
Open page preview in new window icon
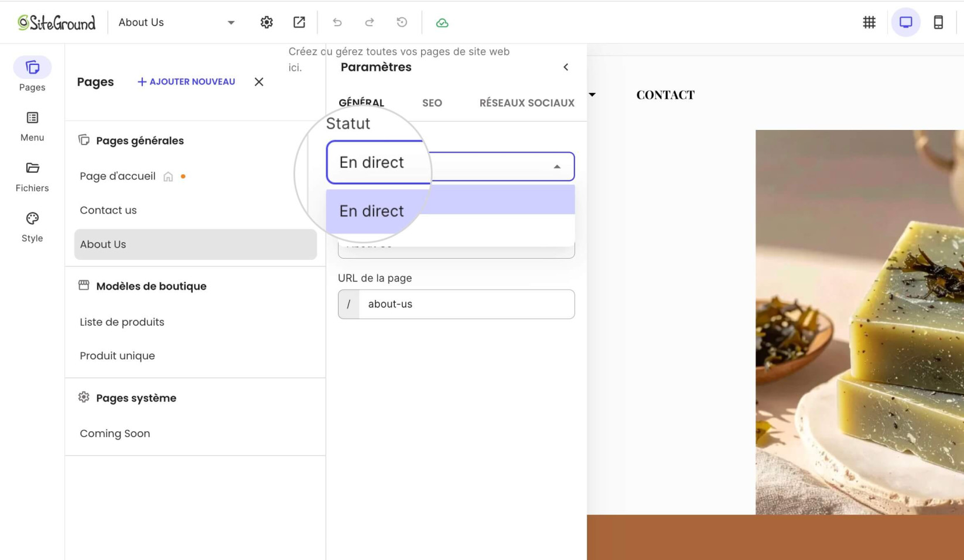pyautogui.click(x=299, y=22)
